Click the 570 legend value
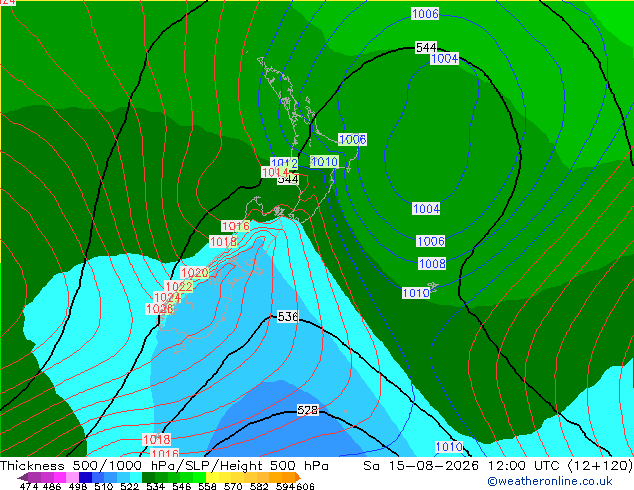 [x=233, y=486]
